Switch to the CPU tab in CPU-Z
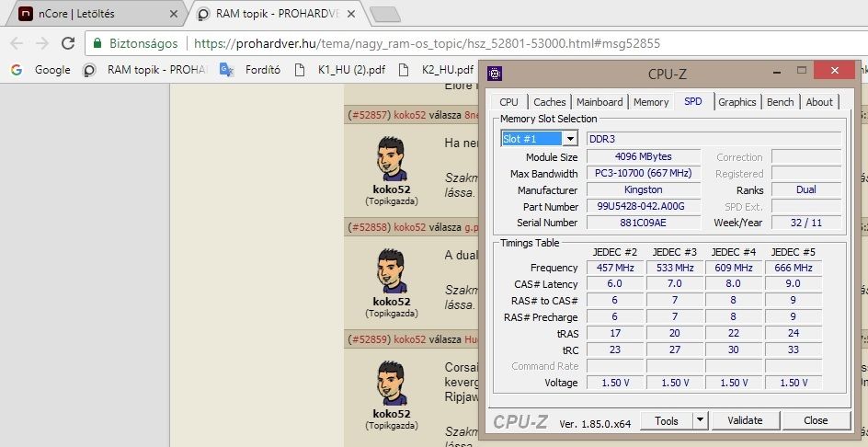This screenshot has width=868, height=447. point(508,102)
